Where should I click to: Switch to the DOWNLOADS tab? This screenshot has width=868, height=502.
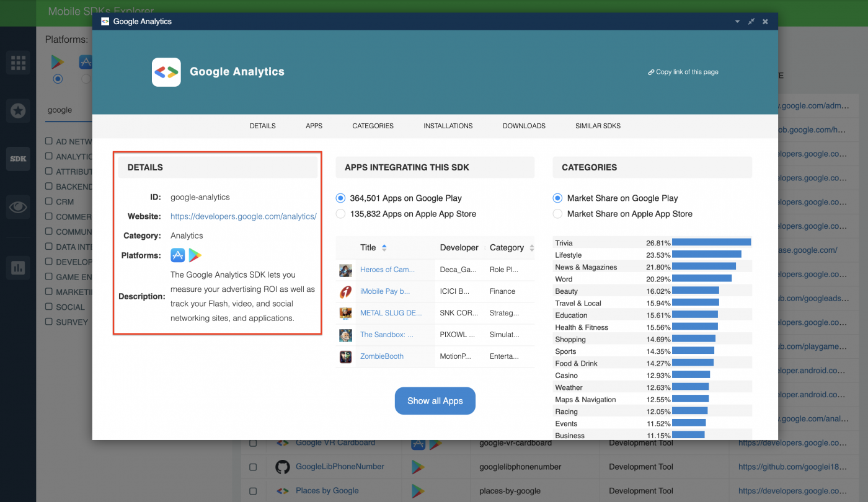point(524,126)
